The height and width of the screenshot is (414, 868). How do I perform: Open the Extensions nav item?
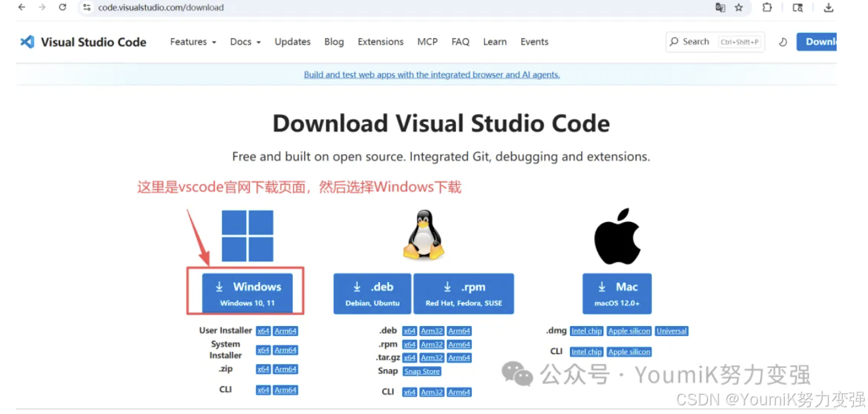click(381, 42)
